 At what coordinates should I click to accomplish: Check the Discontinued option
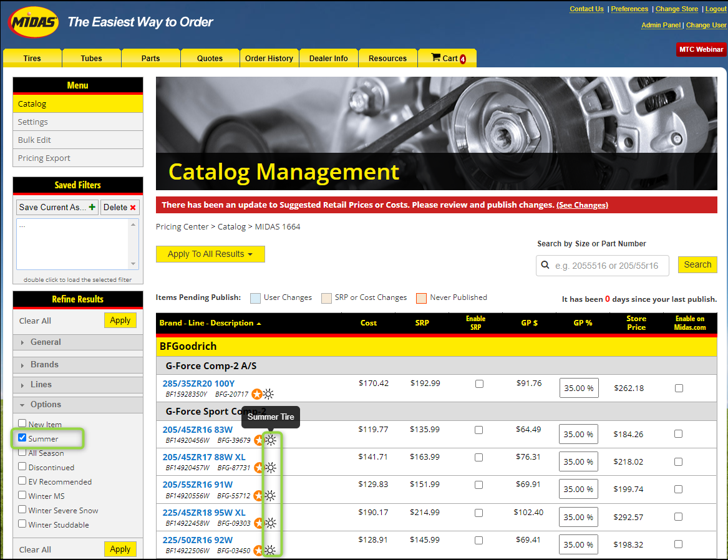click(x=22, y=466)
